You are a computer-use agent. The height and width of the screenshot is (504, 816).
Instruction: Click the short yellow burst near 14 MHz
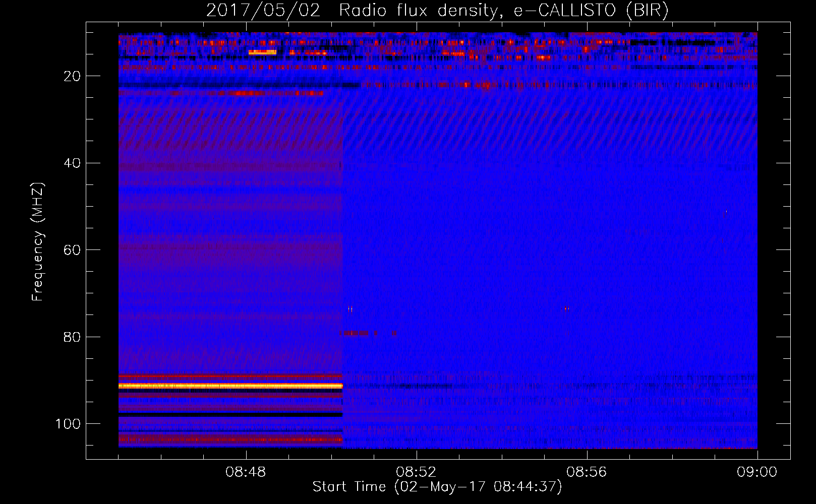(x=262, y=52)
